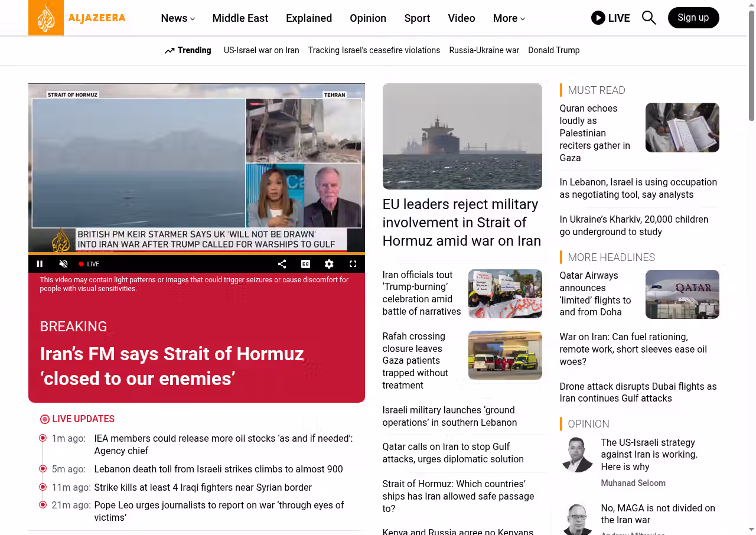The height and width of the screenshot is (535, 756).
Task: Click the red LIVE indicator in player
Action: [x=89, y=264]
